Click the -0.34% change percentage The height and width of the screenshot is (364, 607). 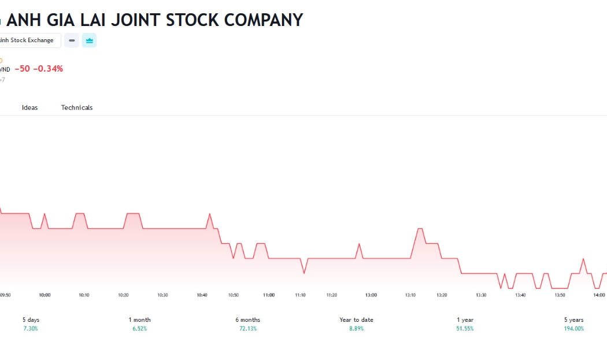[x=48, y=69]
